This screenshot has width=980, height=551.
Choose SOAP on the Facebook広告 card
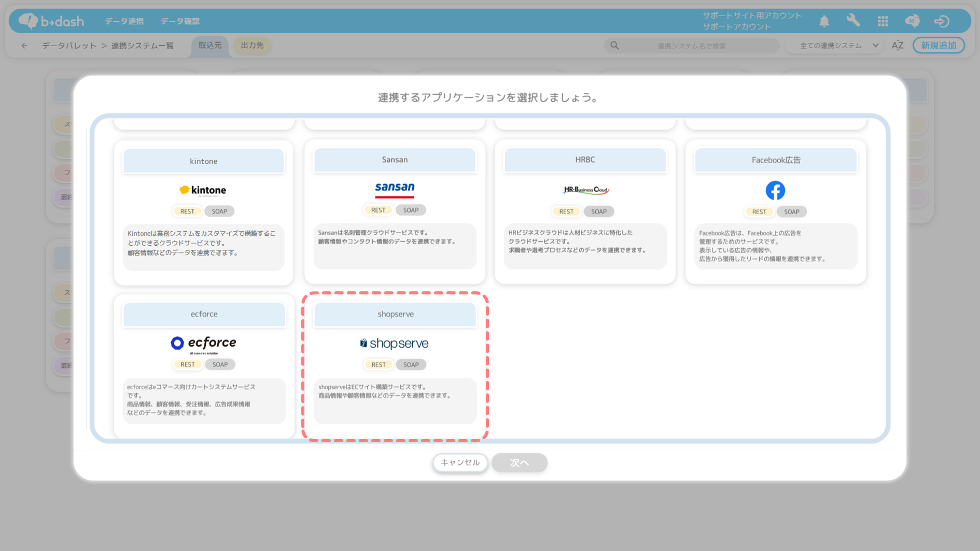[792, 211]
